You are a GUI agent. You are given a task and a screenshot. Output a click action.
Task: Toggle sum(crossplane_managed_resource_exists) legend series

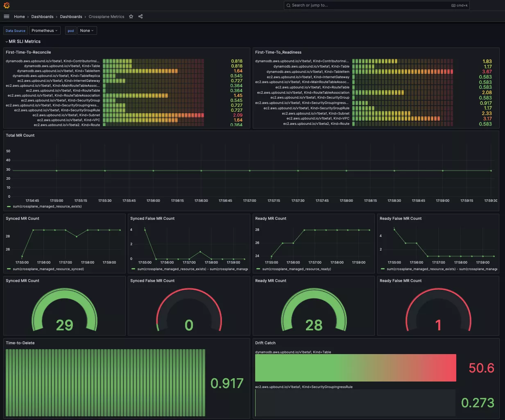[47, 206]
